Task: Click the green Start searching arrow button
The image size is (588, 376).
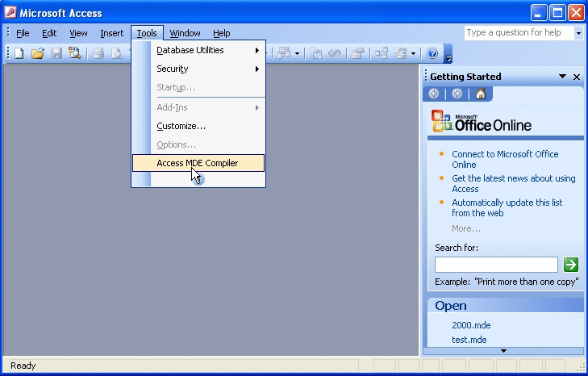Action: coord(571,265)
